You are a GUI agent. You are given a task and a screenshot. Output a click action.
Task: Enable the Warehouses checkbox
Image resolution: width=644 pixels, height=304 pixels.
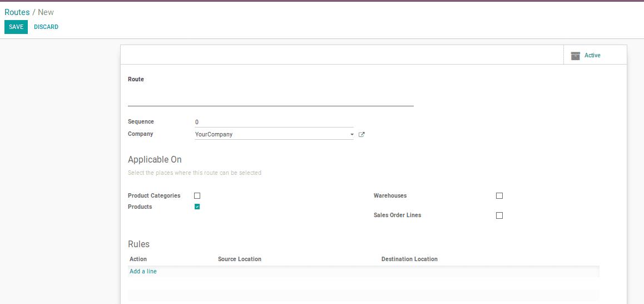tap(499, 196)
